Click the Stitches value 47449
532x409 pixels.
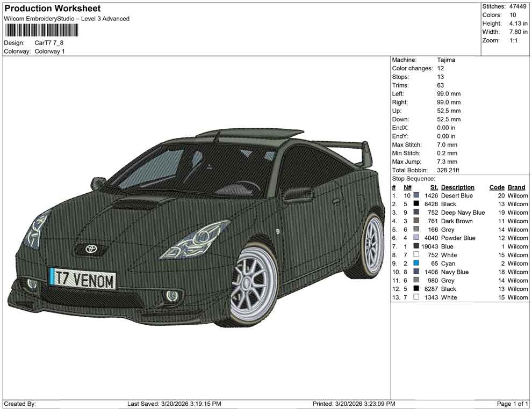tap(518, 6)
